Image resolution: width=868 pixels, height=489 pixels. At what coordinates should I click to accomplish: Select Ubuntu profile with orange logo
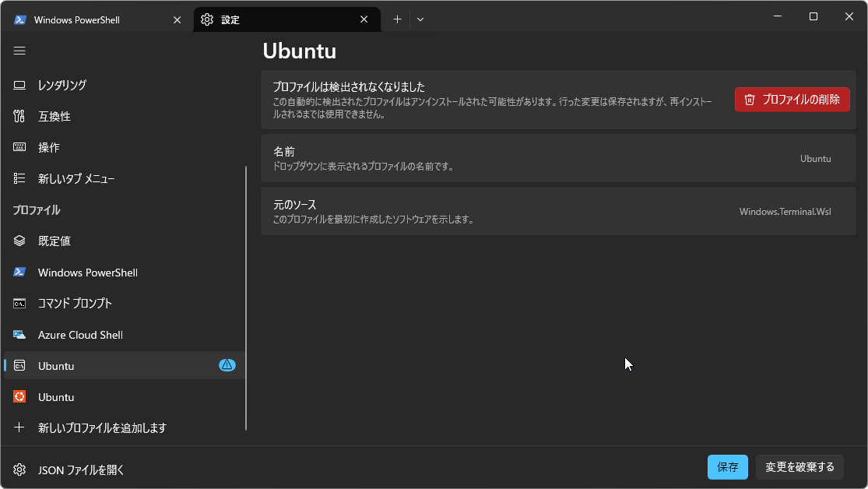coord(56,397)
